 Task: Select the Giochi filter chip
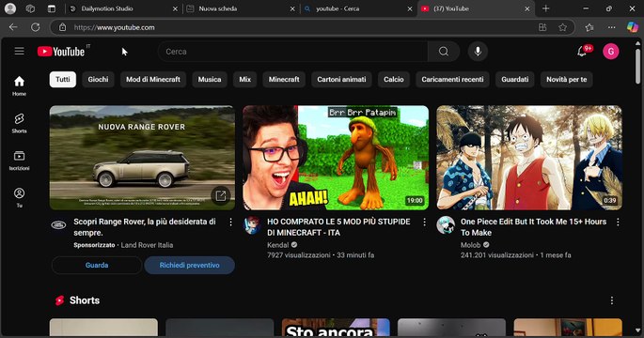98,79
